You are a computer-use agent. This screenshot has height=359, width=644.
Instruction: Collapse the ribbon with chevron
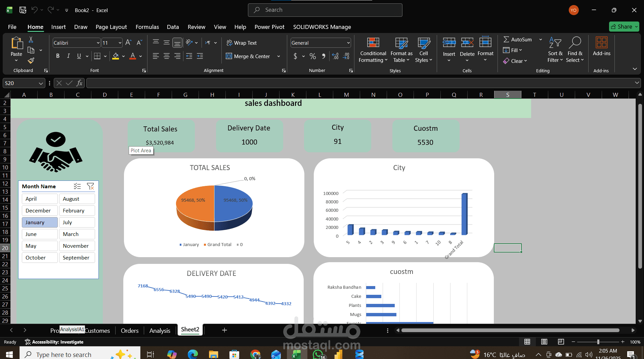[635, 69]
